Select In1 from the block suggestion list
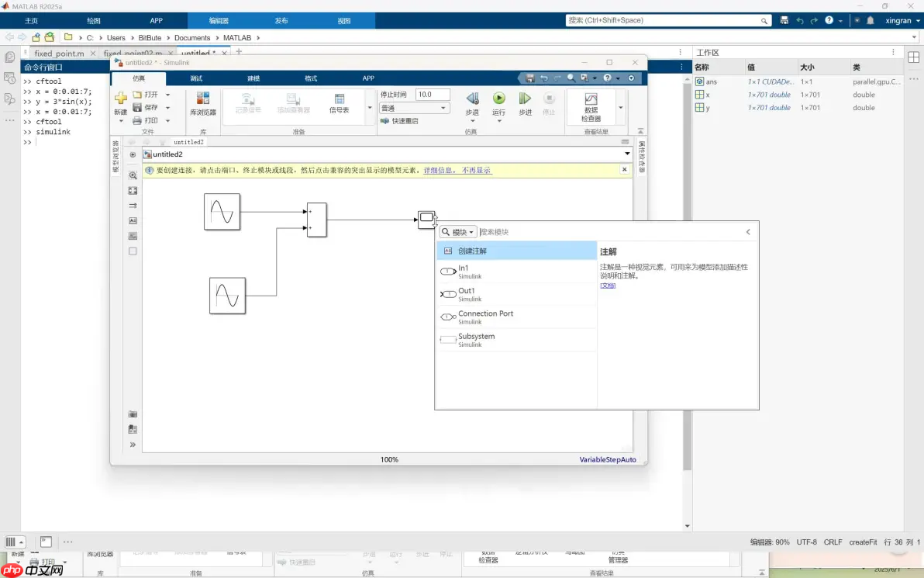Screen dimensions: 924x578 (x=463, y=271)
